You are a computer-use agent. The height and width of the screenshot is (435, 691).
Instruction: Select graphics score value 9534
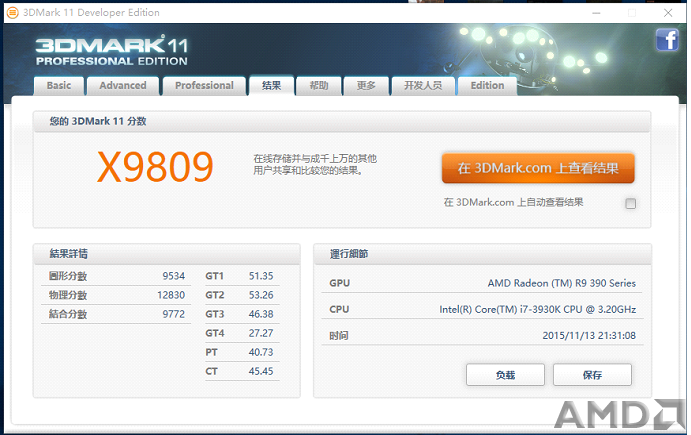pyautogui.click(x=174, y=276)
